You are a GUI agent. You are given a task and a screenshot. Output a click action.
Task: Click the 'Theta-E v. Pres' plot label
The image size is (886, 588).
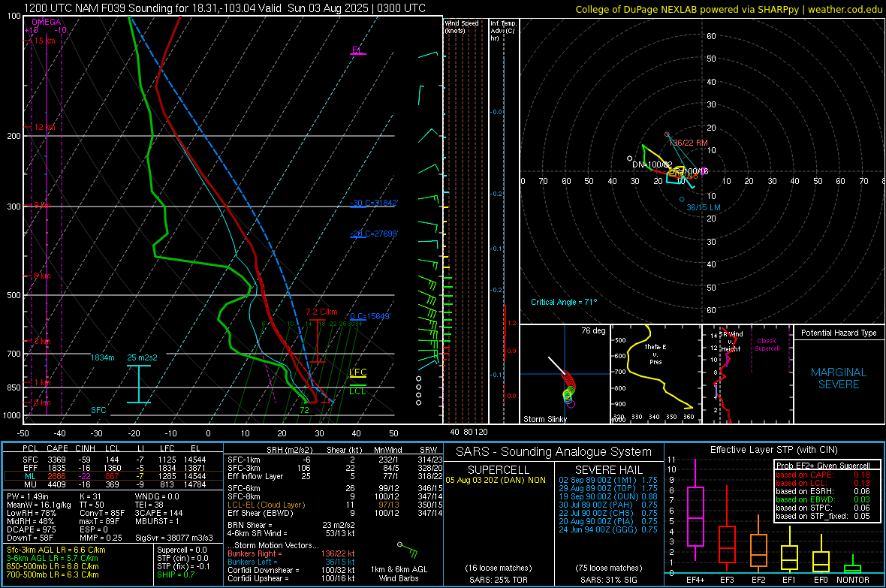655,354
